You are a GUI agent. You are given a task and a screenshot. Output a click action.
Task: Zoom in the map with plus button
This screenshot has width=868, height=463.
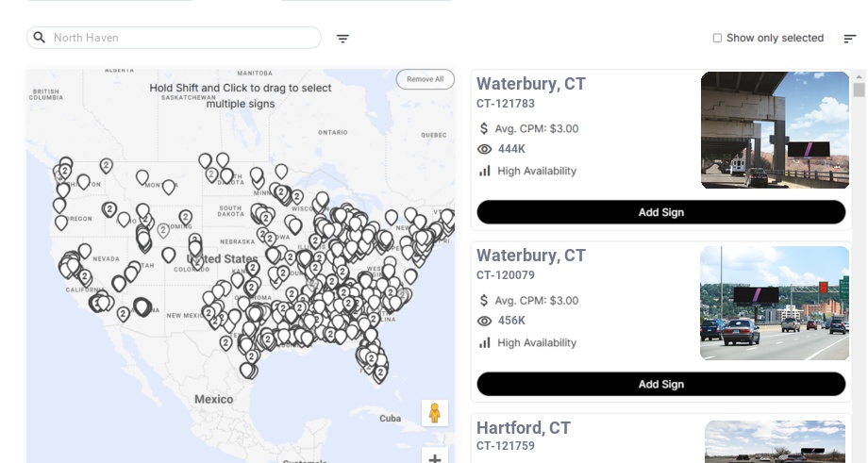(x=435, y=458)
